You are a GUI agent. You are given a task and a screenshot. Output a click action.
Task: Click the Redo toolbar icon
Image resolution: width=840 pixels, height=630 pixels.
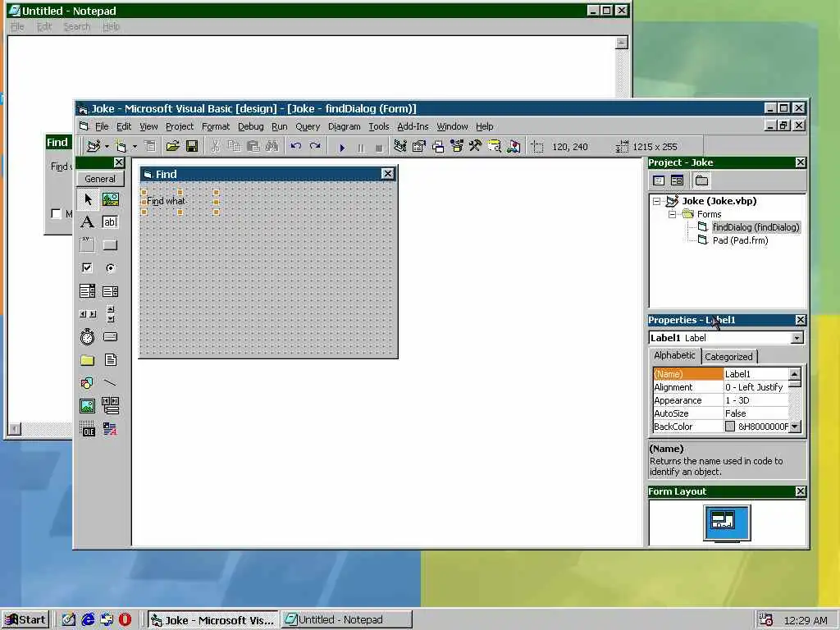(315, 146)
